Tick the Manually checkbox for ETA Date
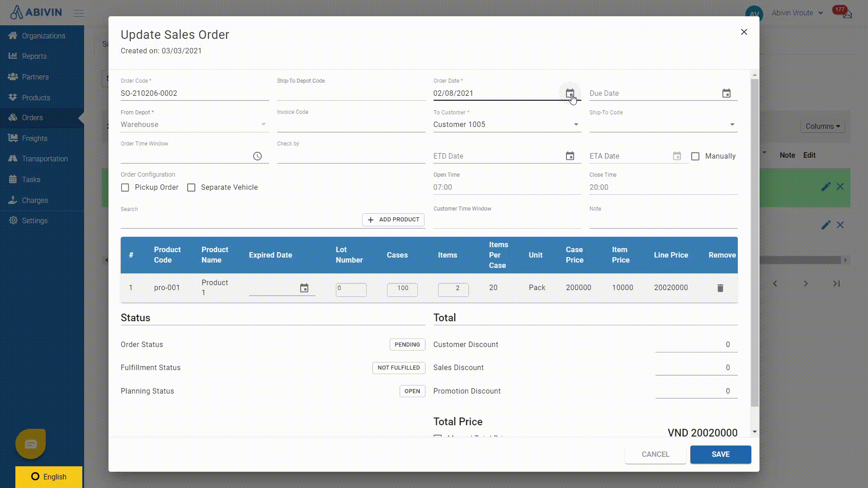The width and height of the screenshot is (868, 488). pos(695,156)
